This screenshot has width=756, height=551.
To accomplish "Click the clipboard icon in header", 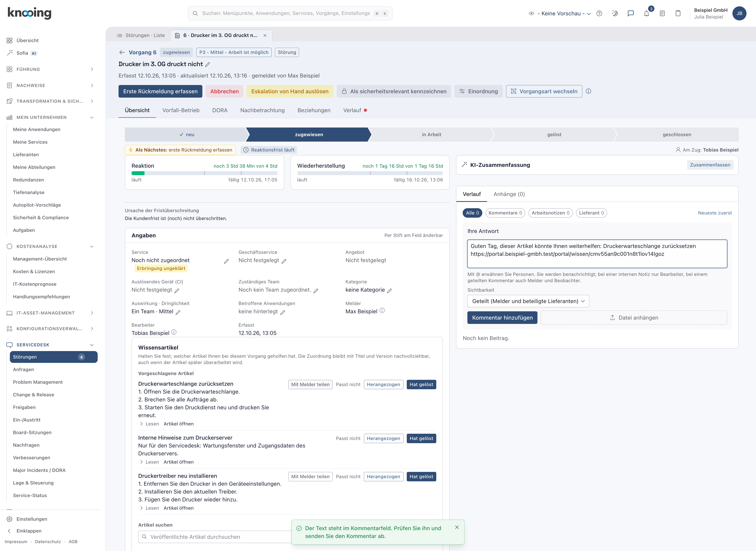I will click(x=678, y=13).
